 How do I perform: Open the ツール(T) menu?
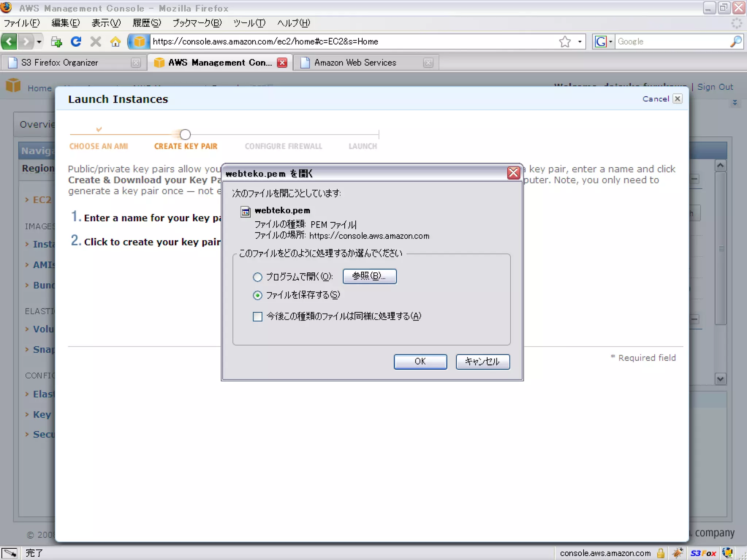[249, 23]
